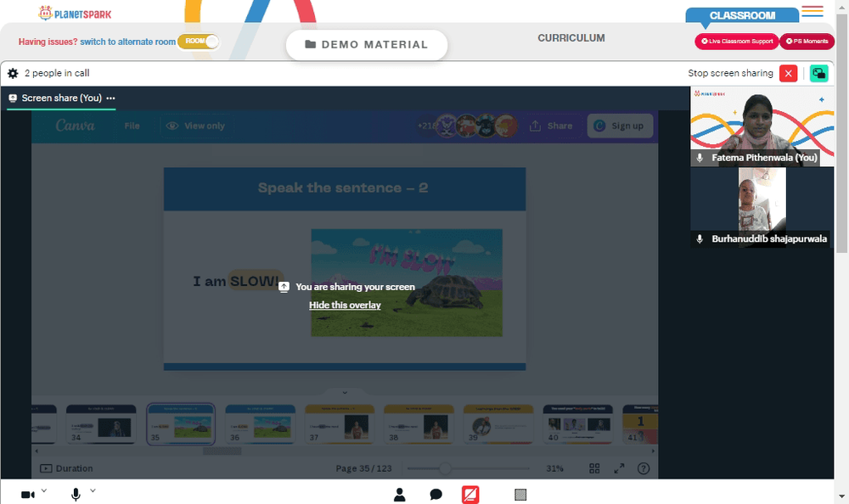Image resolution: width=849 pixels, height=504 pixels.
Task: Click thumbnail strip left scroll arrow
Action: 37,451
